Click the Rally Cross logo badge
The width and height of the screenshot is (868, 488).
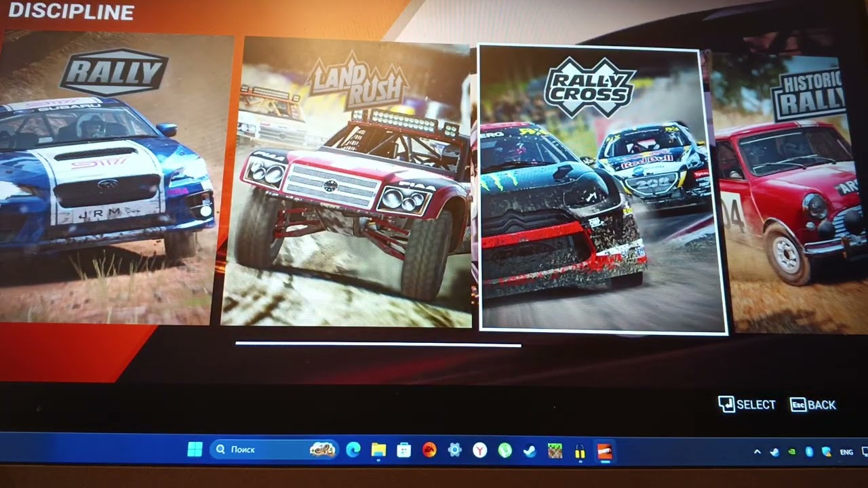pos(590,87)
